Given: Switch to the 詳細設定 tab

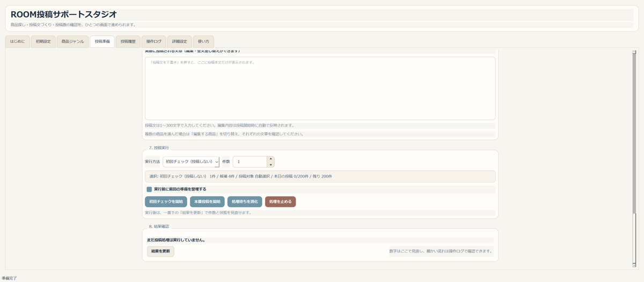Looking at the screenshot, I should point(180,41).
